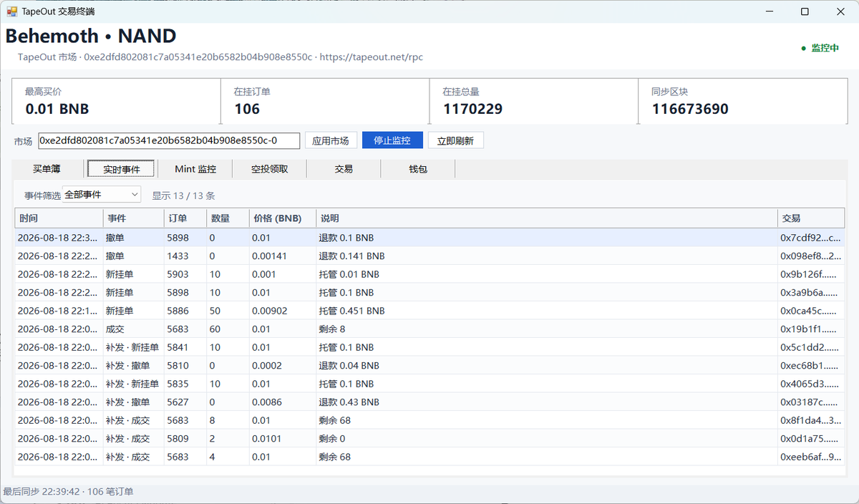Click order number 5841 in the table
The image size is (859, 504).
point(185,347)
